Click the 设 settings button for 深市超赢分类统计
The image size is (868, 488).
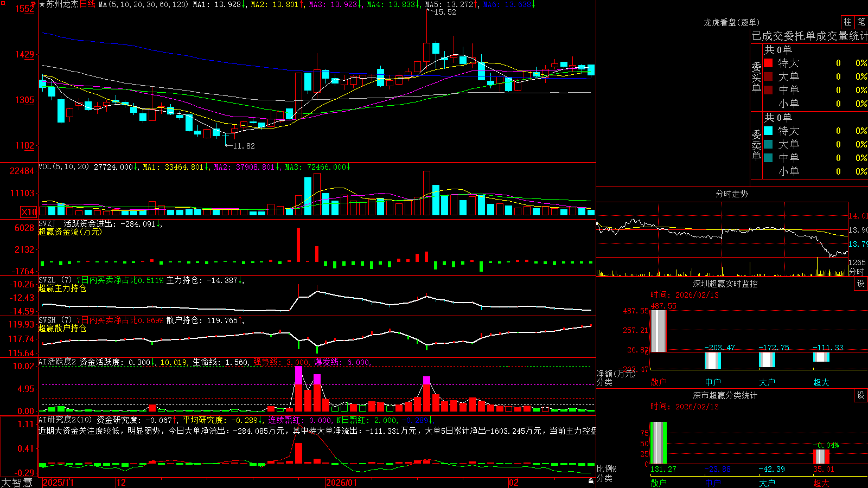point(861,395)
